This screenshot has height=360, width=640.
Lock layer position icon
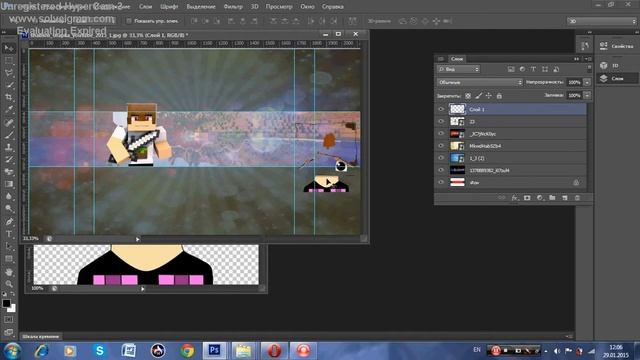pyautogui.click(x=489, y=96)
